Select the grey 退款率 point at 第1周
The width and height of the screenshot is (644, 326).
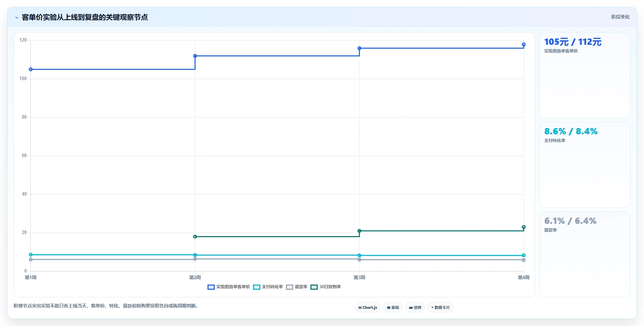(x=31, y=260)
